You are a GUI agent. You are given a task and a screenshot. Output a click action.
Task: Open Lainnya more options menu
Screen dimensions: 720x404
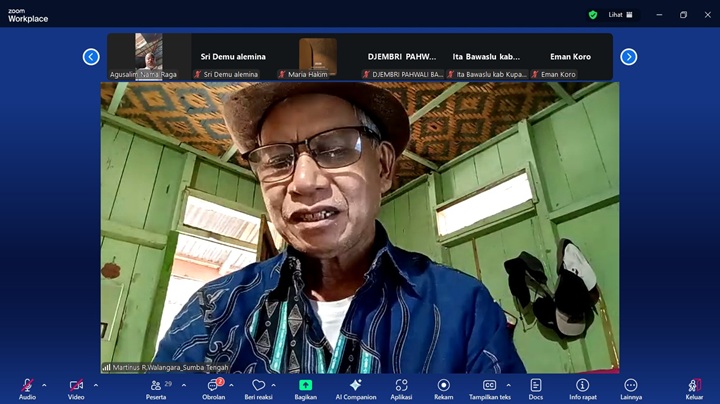tap(631, 389)
